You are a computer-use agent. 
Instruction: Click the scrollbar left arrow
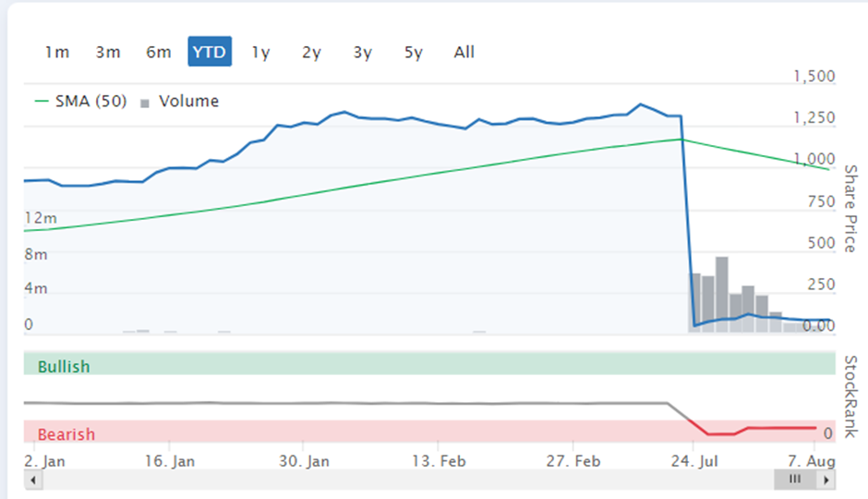point(33,480)
